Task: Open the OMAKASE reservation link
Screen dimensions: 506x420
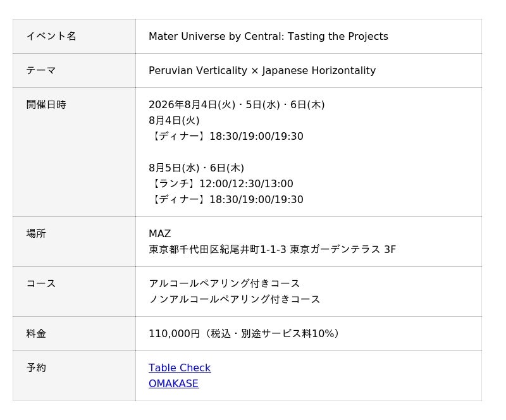Action: click(173, 383)
